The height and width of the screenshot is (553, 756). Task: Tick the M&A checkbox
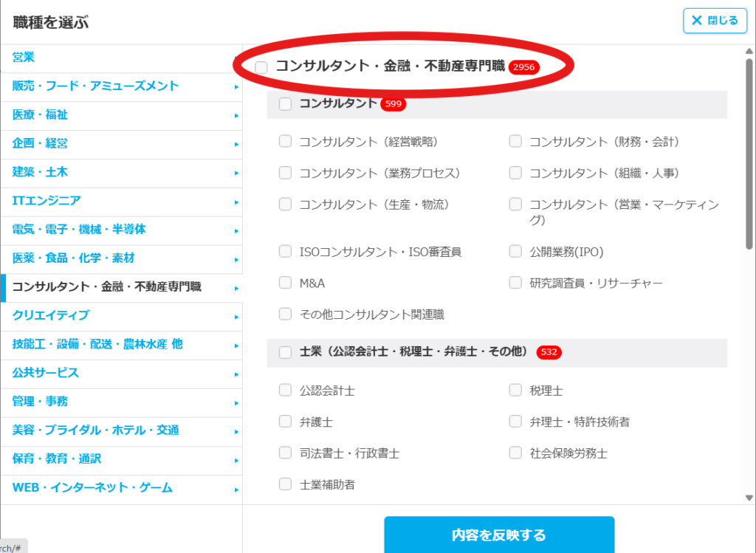285,283
